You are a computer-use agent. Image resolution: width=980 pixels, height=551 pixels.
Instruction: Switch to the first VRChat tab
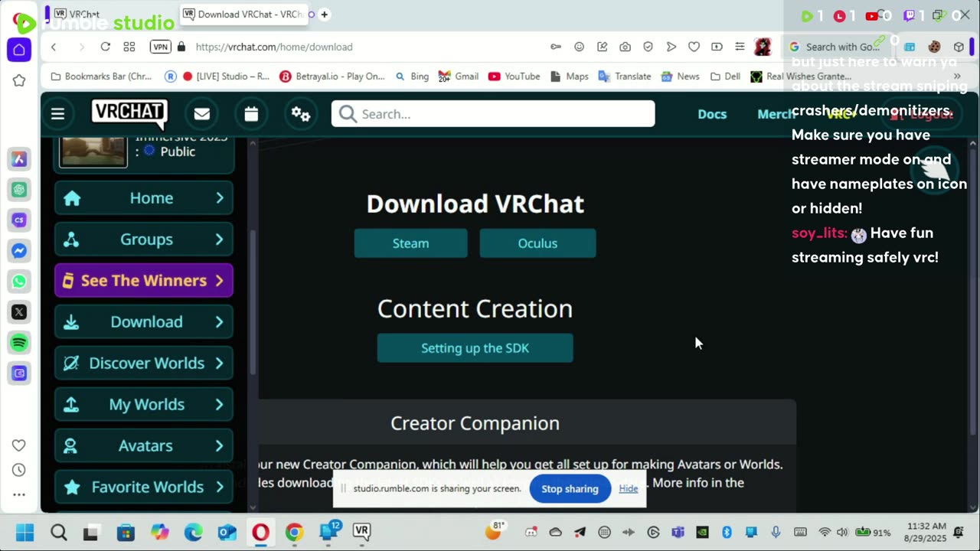click(x=84, y=15)
